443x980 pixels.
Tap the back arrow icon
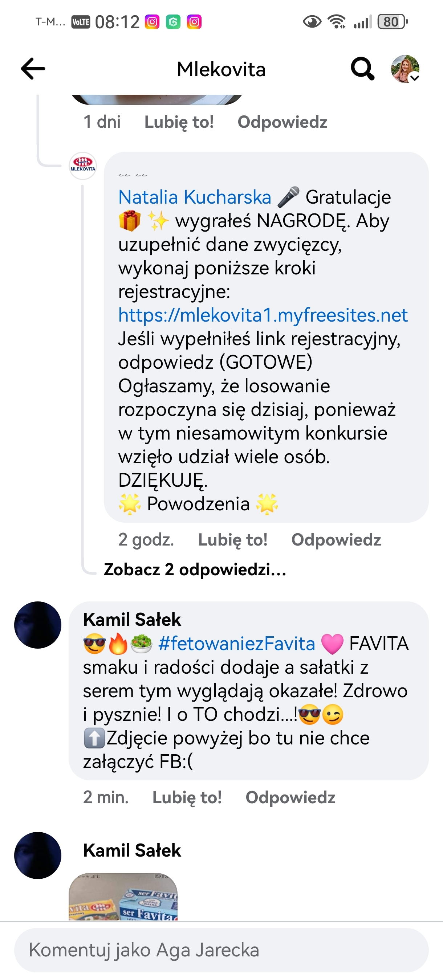point(33,69)
